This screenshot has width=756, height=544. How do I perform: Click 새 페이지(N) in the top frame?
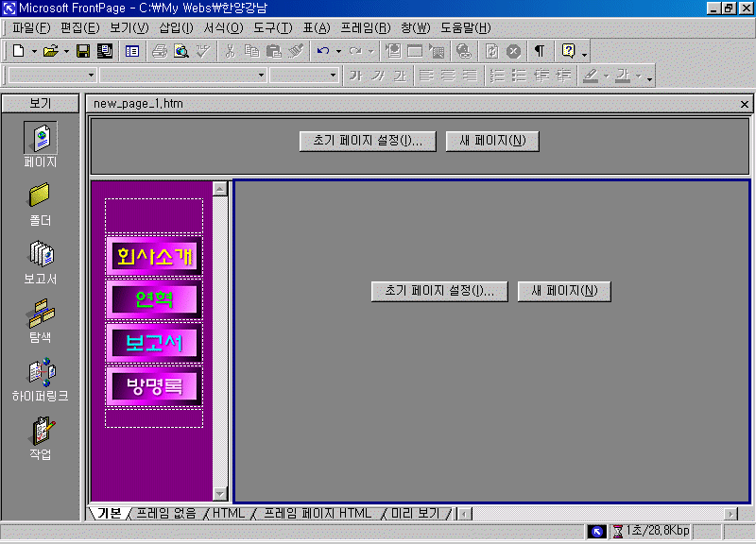pyautogui.click(x=492, y=141)
